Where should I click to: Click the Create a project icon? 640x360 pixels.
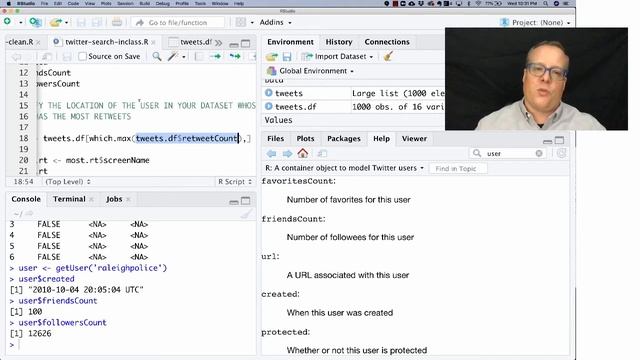(x=35, y=22)
